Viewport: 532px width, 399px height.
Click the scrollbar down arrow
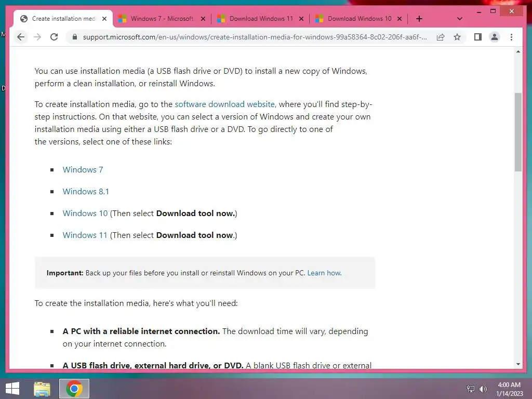518,364
